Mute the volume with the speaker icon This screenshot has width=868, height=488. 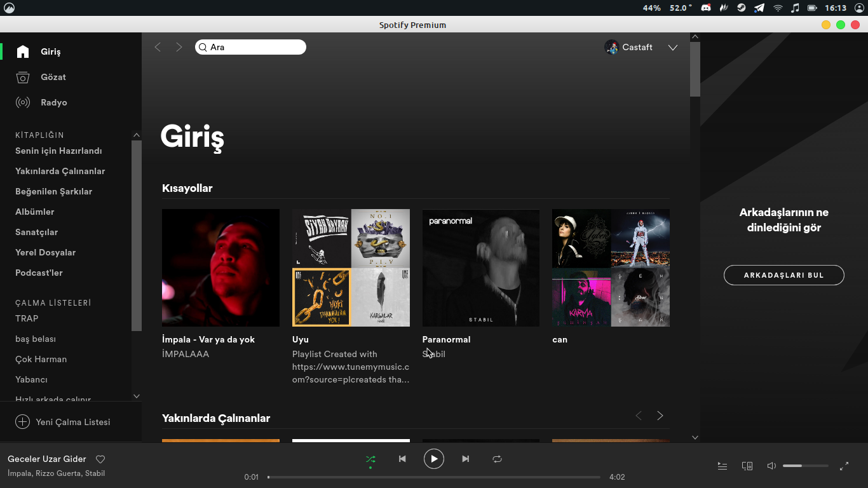771,466
